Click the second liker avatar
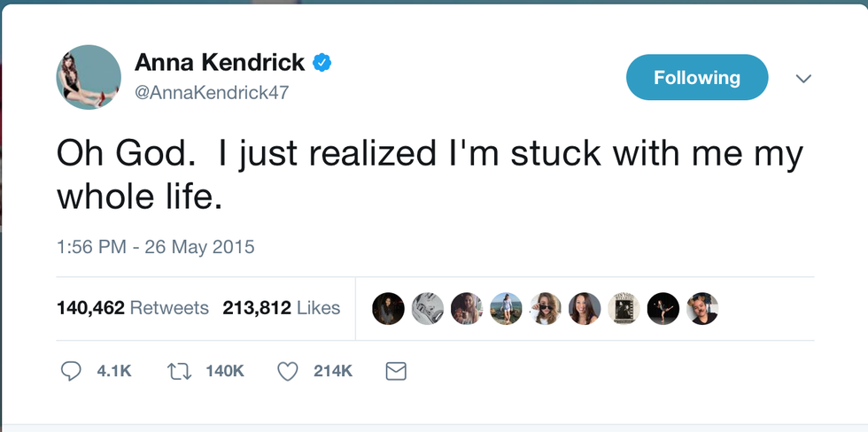The image size is (868, 432). click(x=428, y=308)
